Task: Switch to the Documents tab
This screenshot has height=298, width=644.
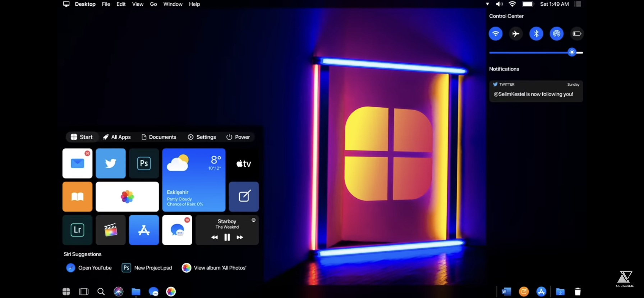Action: click(x=159, y=137)
